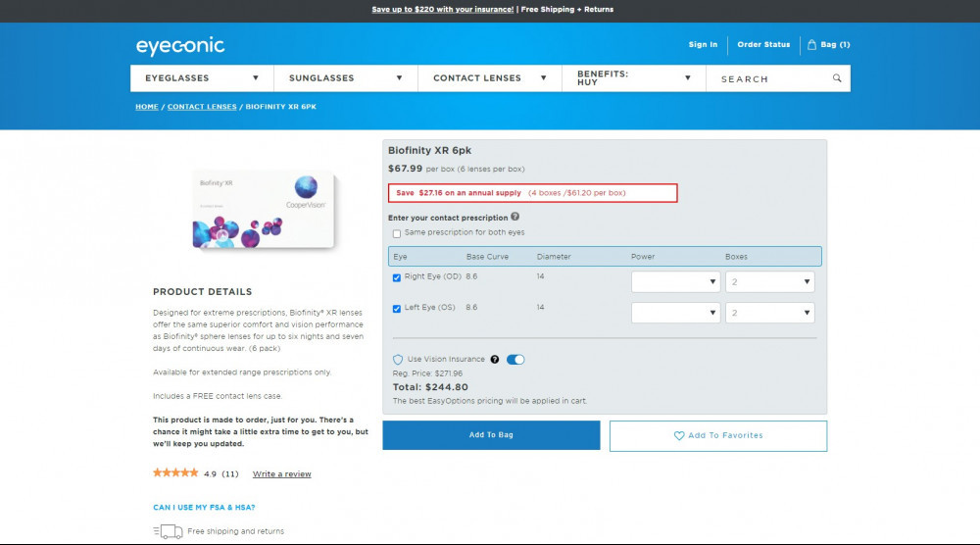This screenshot has height=545, width=980.
Task: Open Right Eye Boxes dropdown
Action: coord(770,282)
